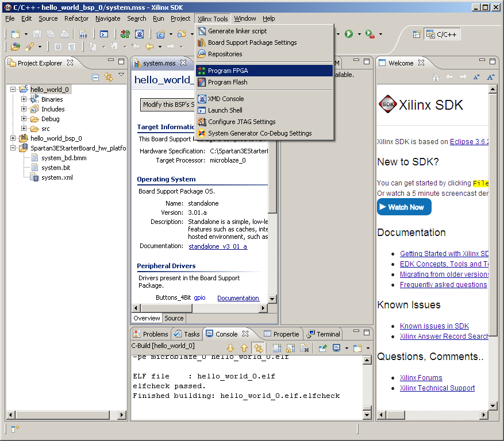Click the new C project folder icon

point(182,34)
